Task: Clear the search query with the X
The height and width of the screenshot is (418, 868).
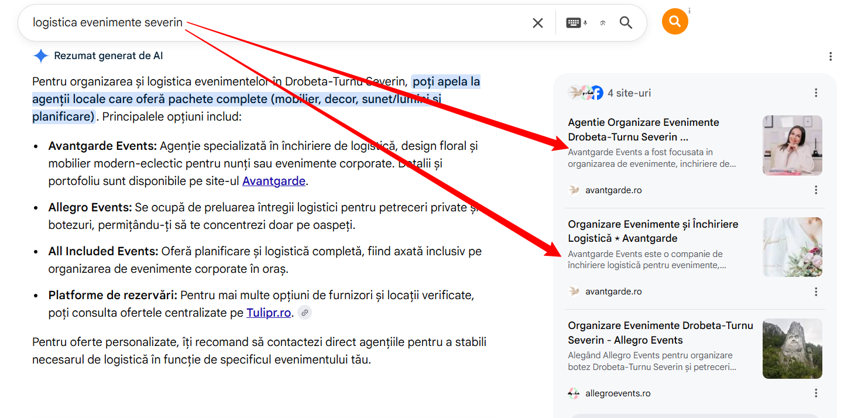Action: [537, 23]
